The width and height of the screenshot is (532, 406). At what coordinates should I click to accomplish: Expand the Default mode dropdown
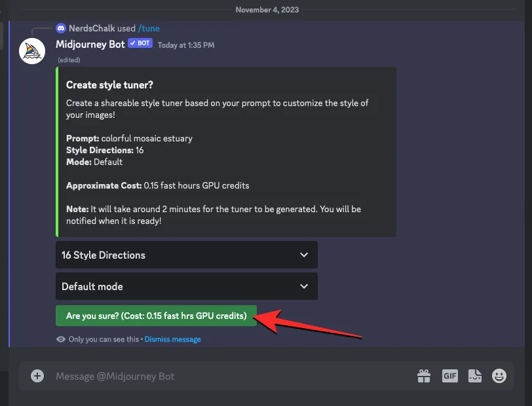point(187,286)
